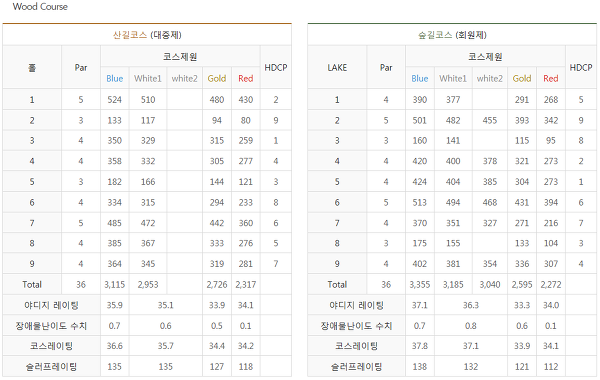600x380 pixels.
Task: Select the '394' Red yardage
Action: pyautogui.click(x=551, y=202)
